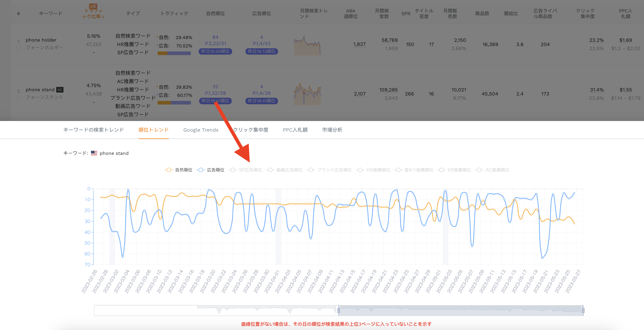Screen dimensions: 644x330
Task: Enable the ER推薦順位 legend series
Action: pos(454,170)
